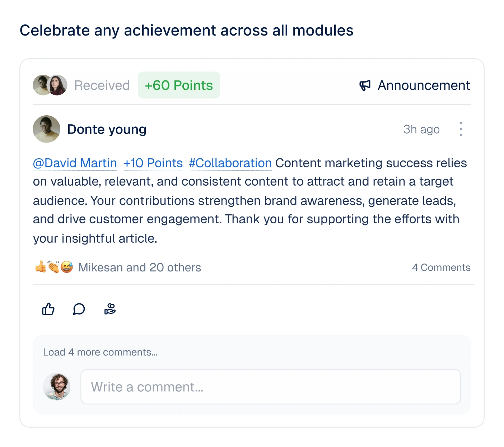Open Donte young's profile avatar
The image size is (504, 447).
46,129
